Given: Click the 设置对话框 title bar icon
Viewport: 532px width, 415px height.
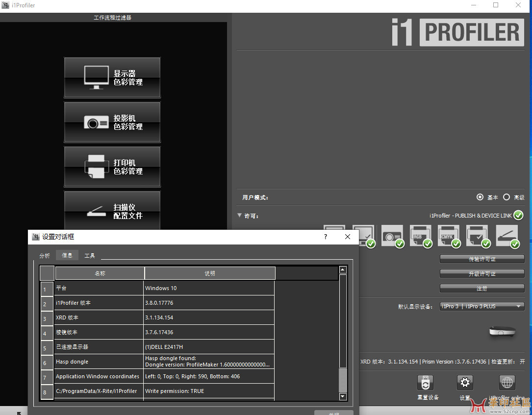Looking at the screenshot, I should pyautogui.click(x=36, y=237).
